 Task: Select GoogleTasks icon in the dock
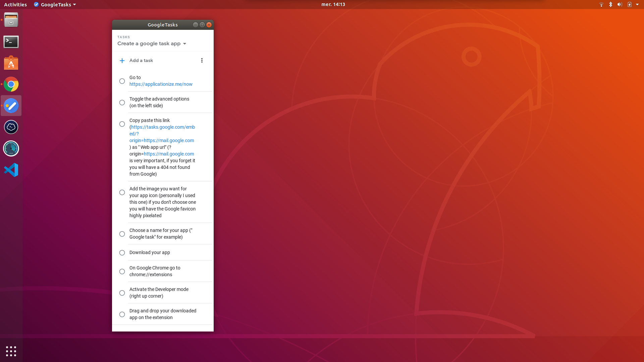(x=11, y=106)
